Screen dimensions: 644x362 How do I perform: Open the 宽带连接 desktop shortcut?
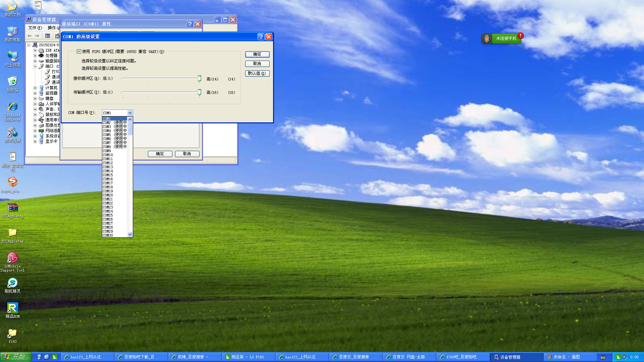click(x=12, y=134)
